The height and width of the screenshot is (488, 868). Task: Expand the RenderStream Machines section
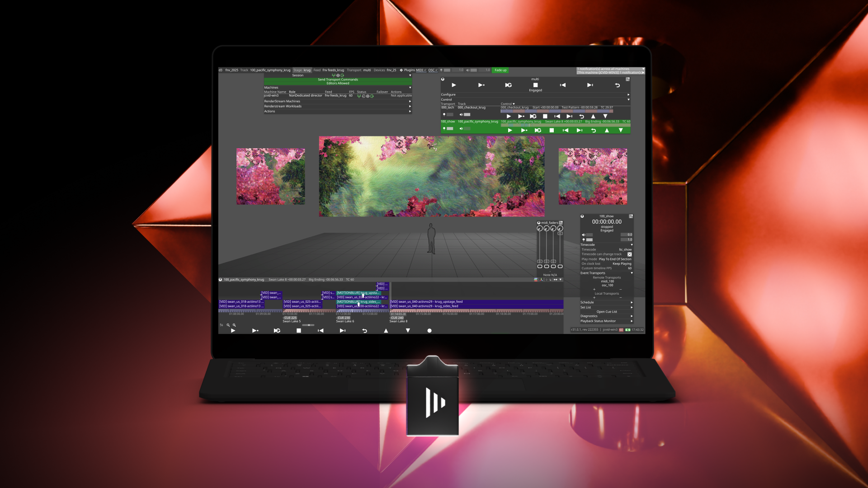(410, 101)
